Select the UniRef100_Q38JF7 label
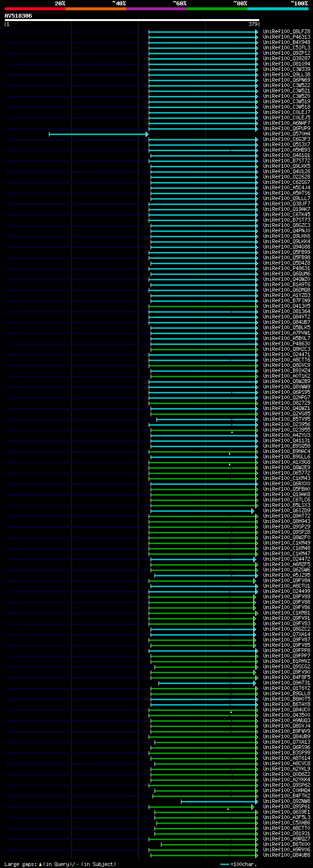Screen dimensions: 313x868 (x=287, y=204)
